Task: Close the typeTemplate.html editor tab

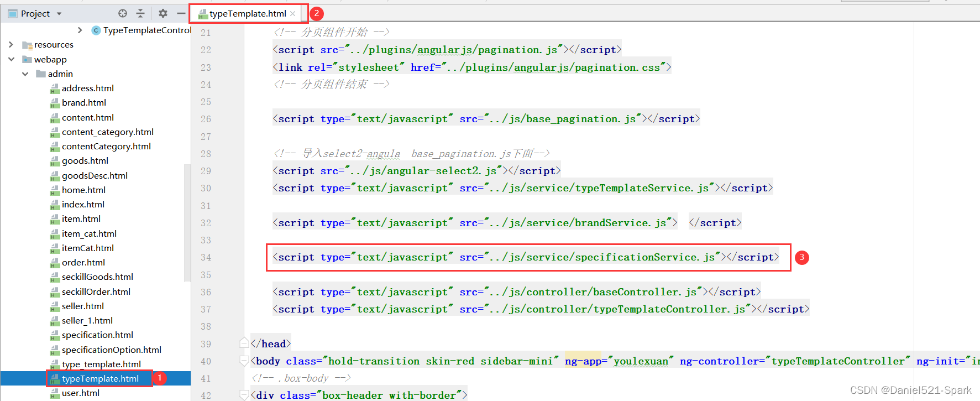Action: [293, 14]
